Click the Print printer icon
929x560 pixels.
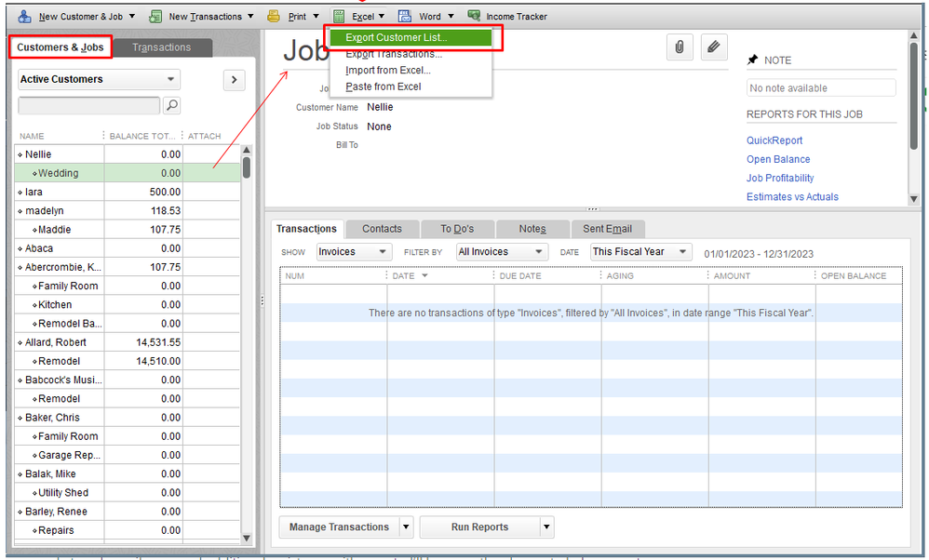[x=273, y=16]
